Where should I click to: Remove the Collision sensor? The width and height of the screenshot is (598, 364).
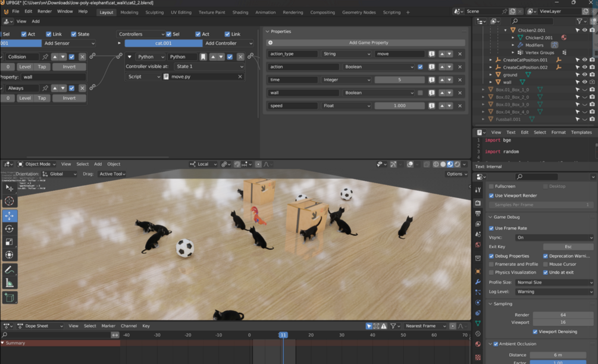[x=82, y=57]
